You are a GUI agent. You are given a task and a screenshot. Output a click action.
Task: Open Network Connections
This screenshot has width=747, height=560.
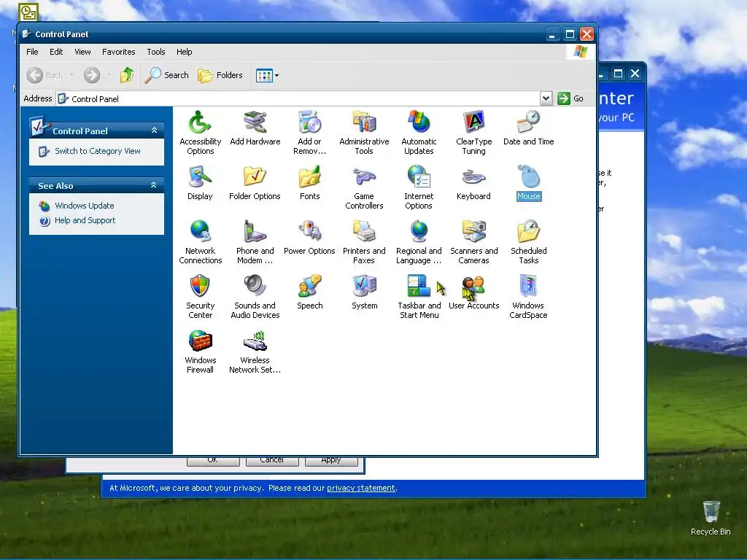tap(200, 242)
